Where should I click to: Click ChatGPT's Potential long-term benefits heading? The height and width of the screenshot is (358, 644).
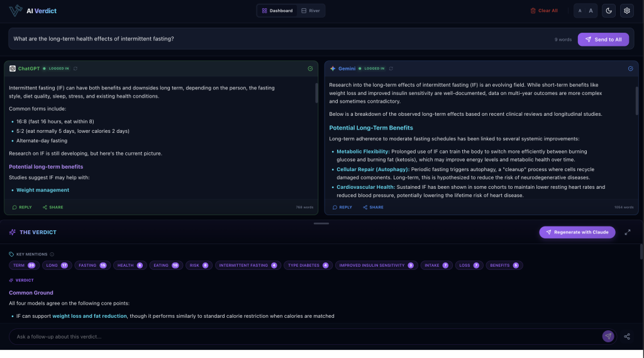(x=46, y=167)
